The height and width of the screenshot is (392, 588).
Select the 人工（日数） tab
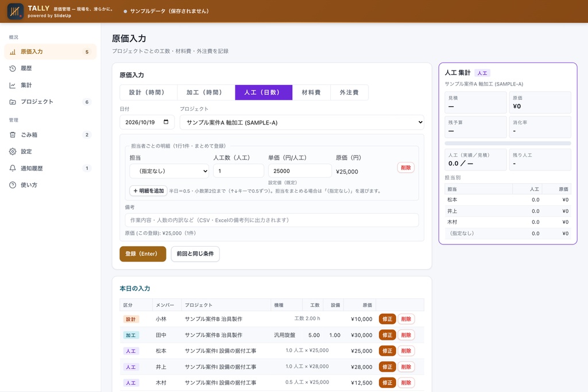264,92
